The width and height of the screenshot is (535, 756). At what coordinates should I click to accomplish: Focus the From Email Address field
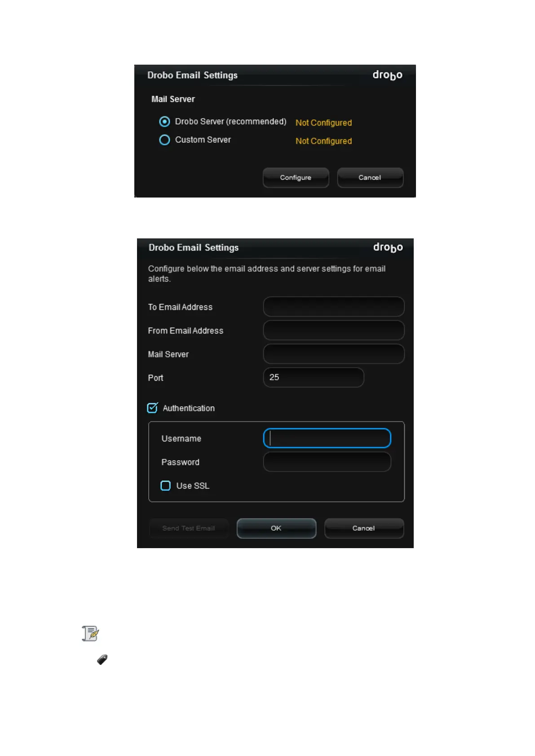click(x=334, y=330)
